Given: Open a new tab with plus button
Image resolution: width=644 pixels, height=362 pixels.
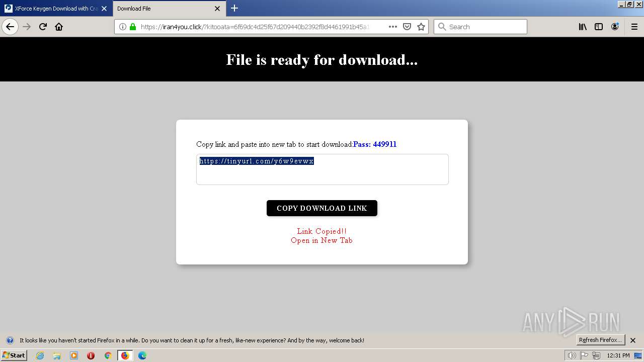Looking at the screenshot, I should [x=234, y=8].
